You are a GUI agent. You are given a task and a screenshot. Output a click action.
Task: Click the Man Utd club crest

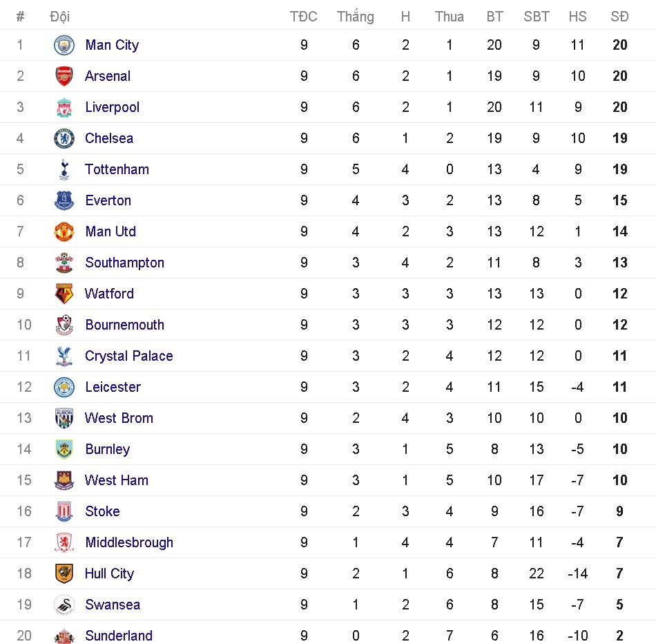click(x=64, y=231)
